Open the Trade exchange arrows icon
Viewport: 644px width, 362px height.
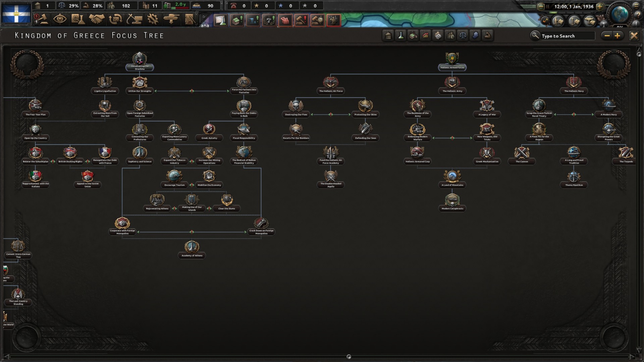click(115, 19)
